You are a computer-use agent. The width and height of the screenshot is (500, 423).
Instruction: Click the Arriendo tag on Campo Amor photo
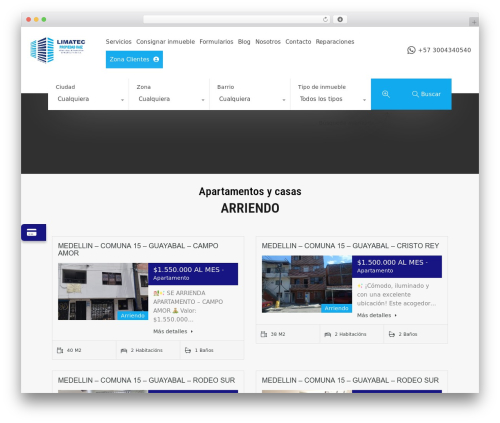click(x=133, y=315)
